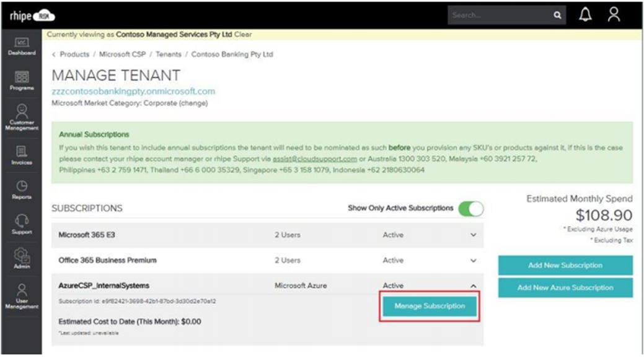Open the Support headset icon
The height and width of the screenshot is (358, 644).
tap(22, 224)
